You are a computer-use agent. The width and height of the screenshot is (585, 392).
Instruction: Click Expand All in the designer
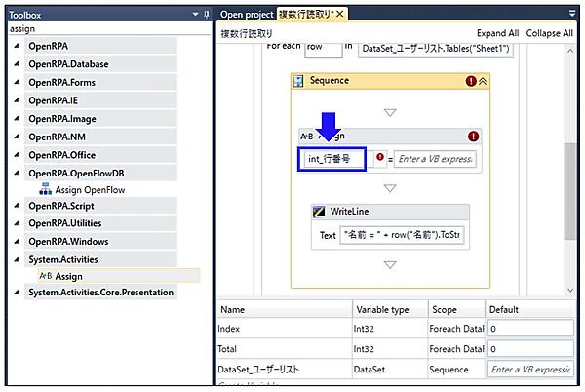(497, 32)
